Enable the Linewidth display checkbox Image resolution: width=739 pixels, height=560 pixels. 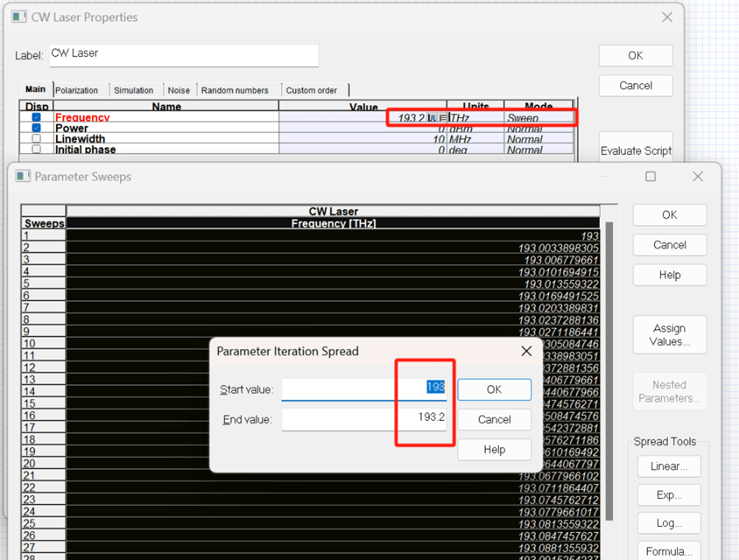pyautogui.click(x=36, y=139)
